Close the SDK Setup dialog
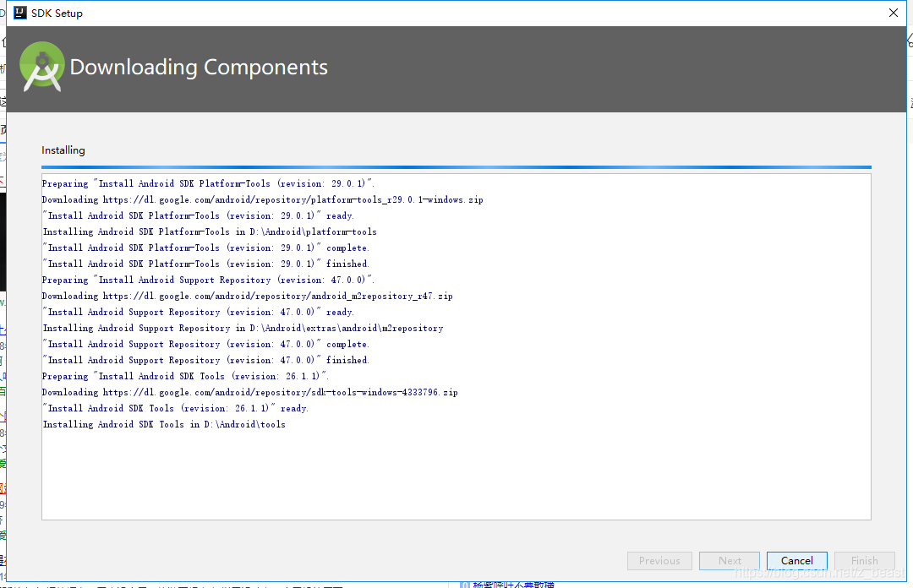Image resolution: width=913 pixels, height=588 pixels. tap(894, 13)
